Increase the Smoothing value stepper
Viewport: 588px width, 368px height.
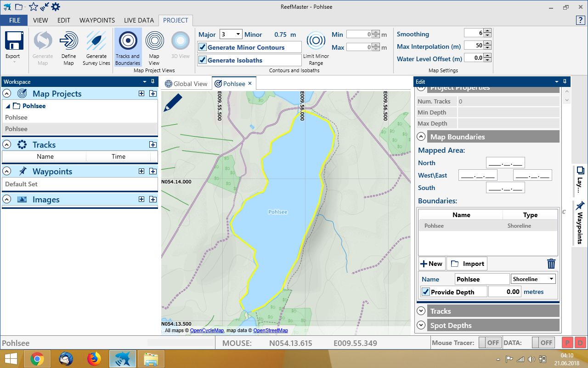pos(487,31)
